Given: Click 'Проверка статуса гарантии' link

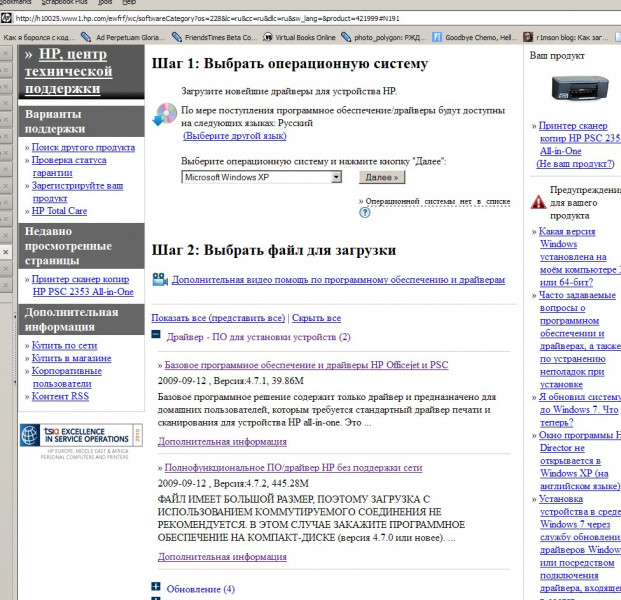Looking at the screenshot, I should click(69, 166).
